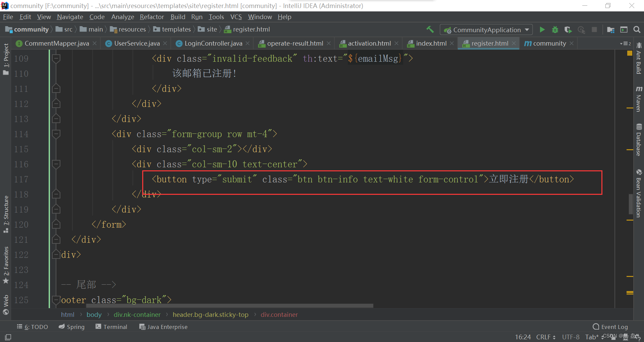The width and height of the screenshot is (644, 342).
Task: Toggle tool window bars icon bottom-left
Action: (x=8, y=337)
